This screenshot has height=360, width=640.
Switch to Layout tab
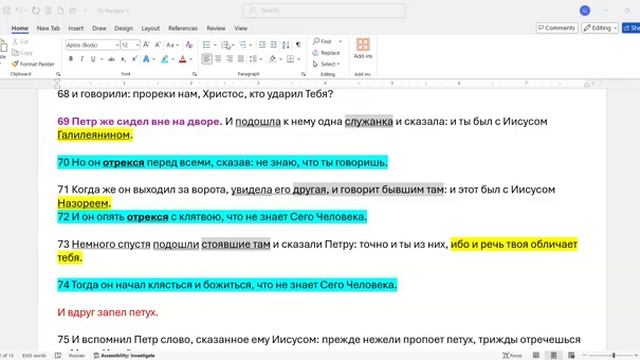point(150,28)
